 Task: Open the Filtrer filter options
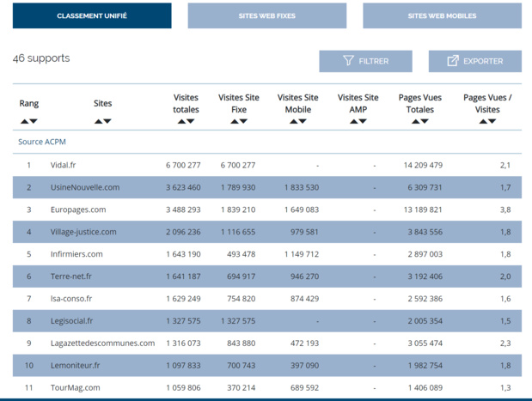(x=365, y=61)
